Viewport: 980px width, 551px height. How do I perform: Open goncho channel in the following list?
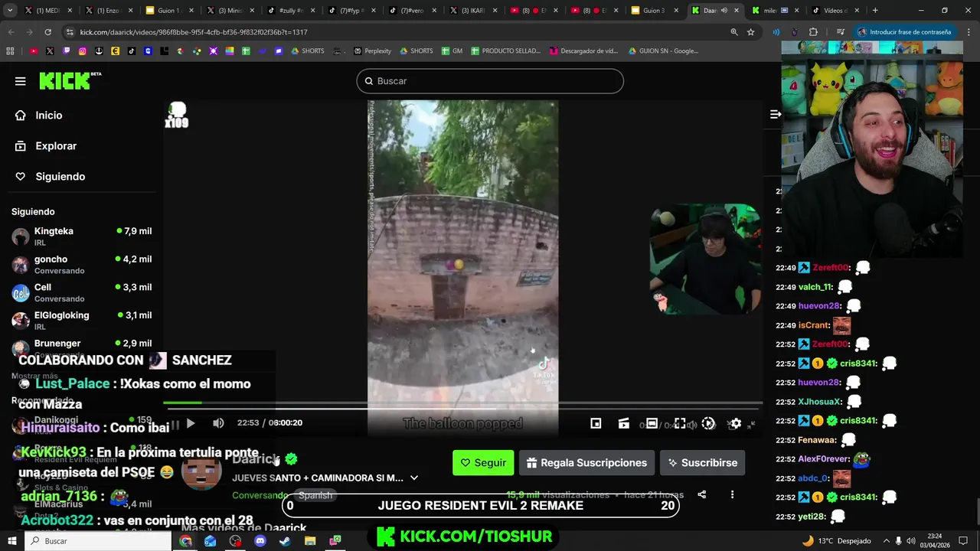pyautogui.click(x=81, y=265)
